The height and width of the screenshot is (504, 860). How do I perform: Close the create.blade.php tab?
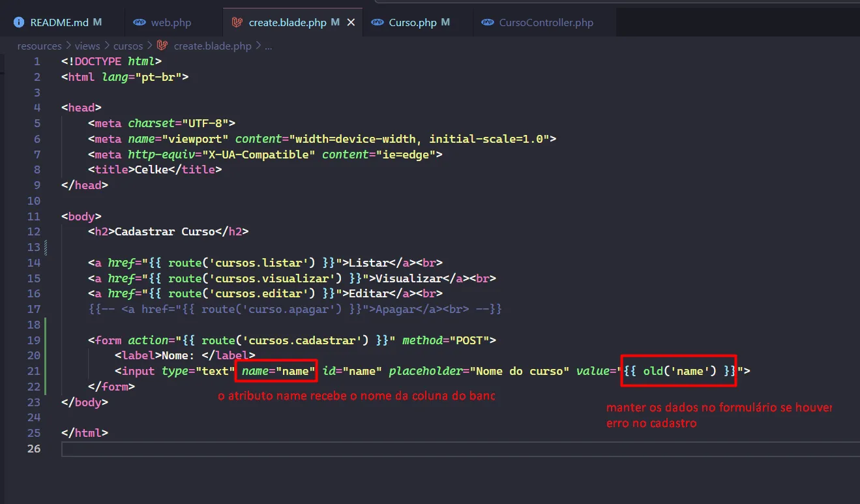tap(351, 22)
